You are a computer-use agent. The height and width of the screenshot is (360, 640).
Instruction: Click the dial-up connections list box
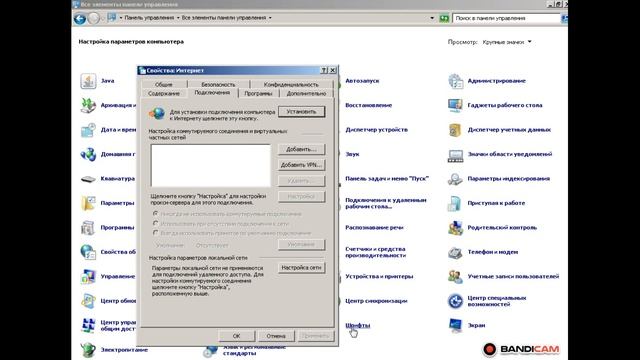(x=211, y=165)
